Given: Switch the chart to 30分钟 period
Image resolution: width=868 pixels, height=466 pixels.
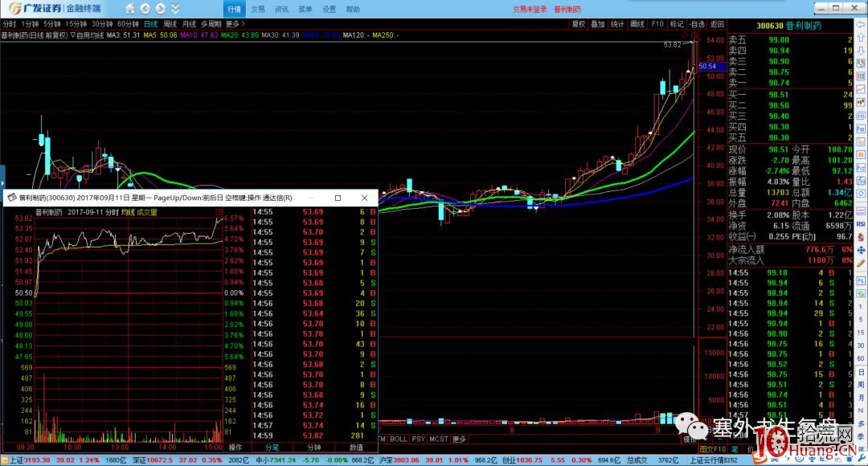Looking at the screenshot, I should (x=102, y=24).
